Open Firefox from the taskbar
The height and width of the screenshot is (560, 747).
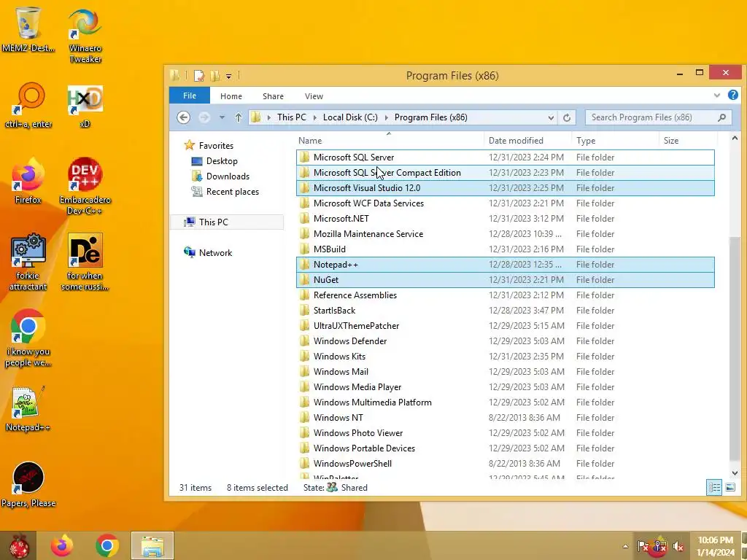62,545
